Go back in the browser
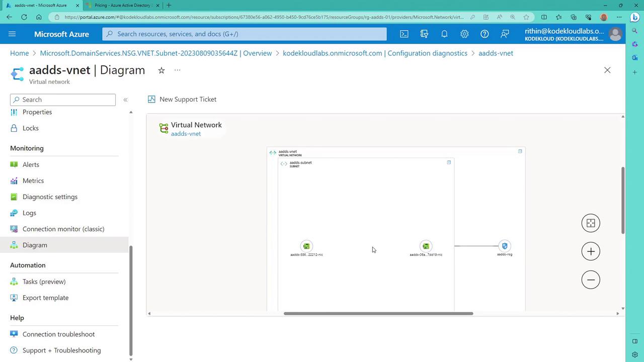The image size is (644, 362). tap(10, 17)
